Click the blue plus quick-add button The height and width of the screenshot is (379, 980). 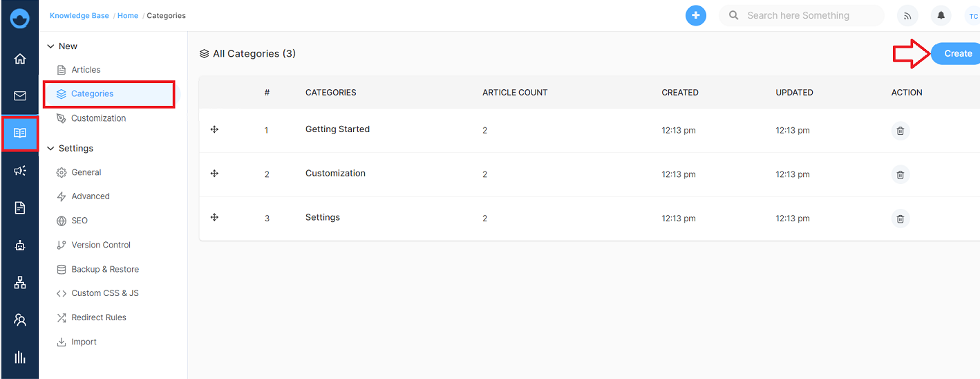click(696, 15)
